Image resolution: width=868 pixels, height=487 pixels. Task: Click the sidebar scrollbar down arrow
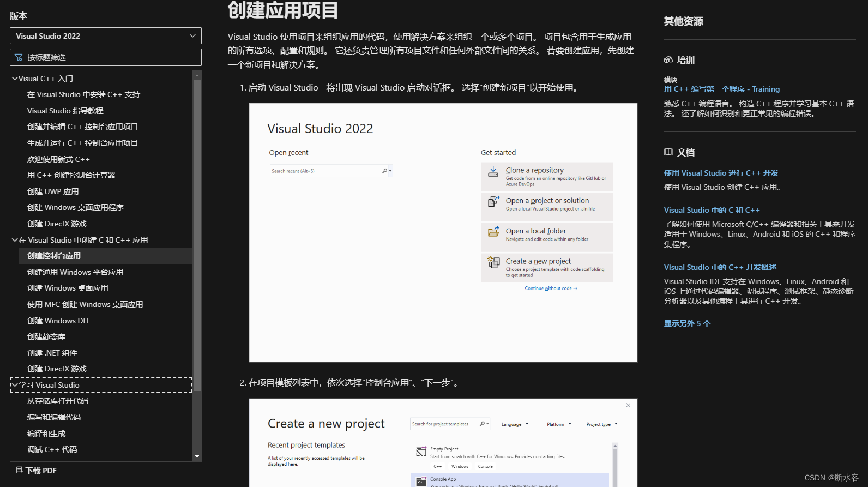tap(197, 456)
